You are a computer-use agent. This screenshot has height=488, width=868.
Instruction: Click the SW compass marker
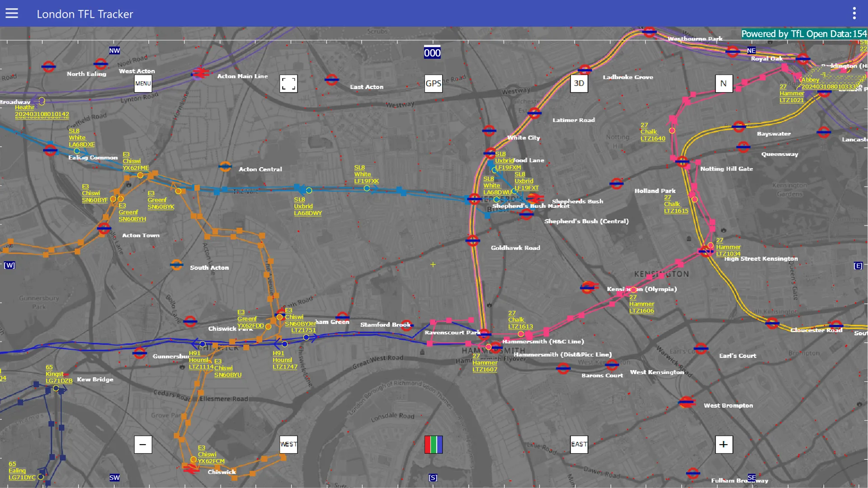pyautogui.click(x=114, y=478)
